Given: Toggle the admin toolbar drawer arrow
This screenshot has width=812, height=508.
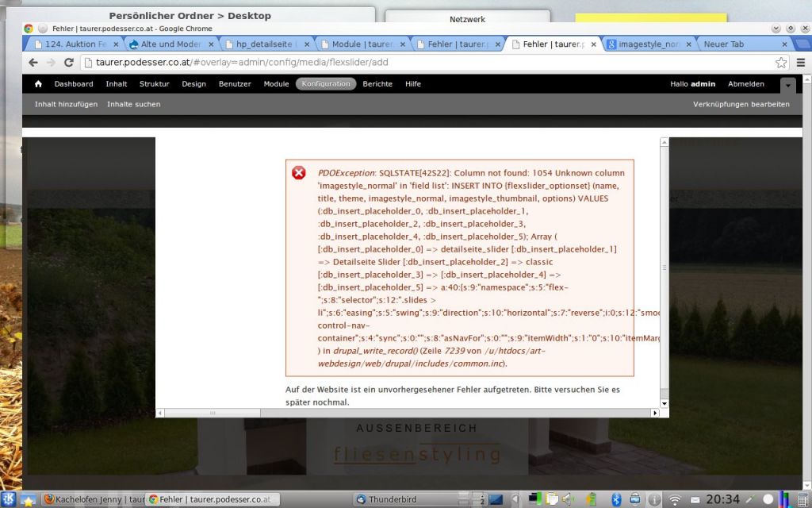Looking at the screenshot, I should pyautogui.click(x=787, y=84).
